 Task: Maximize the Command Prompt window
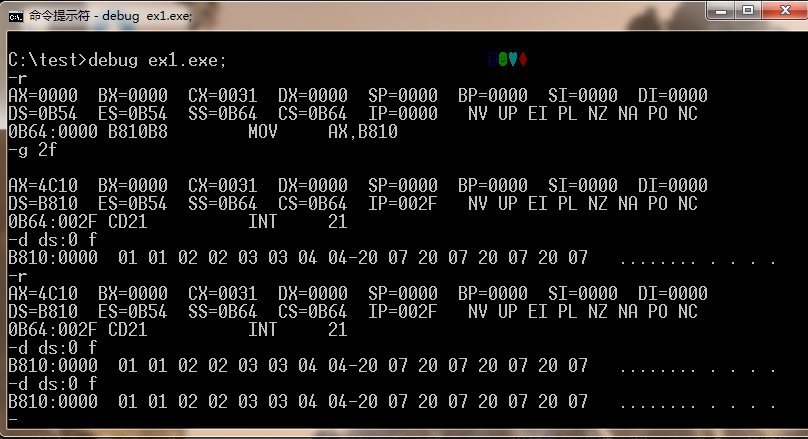click(x=748, y=10)
